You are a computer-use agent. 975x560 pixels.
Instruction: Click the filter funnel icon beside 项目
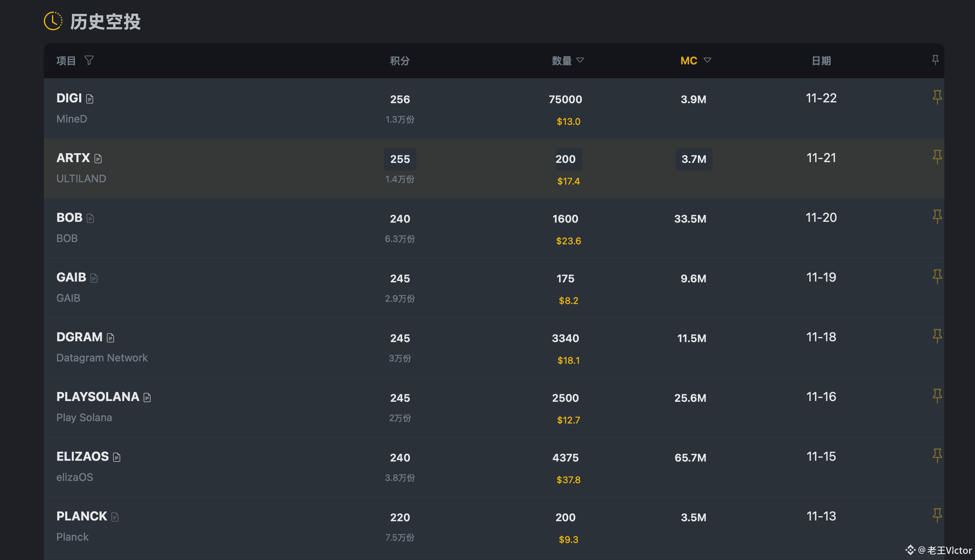[89, 60]
